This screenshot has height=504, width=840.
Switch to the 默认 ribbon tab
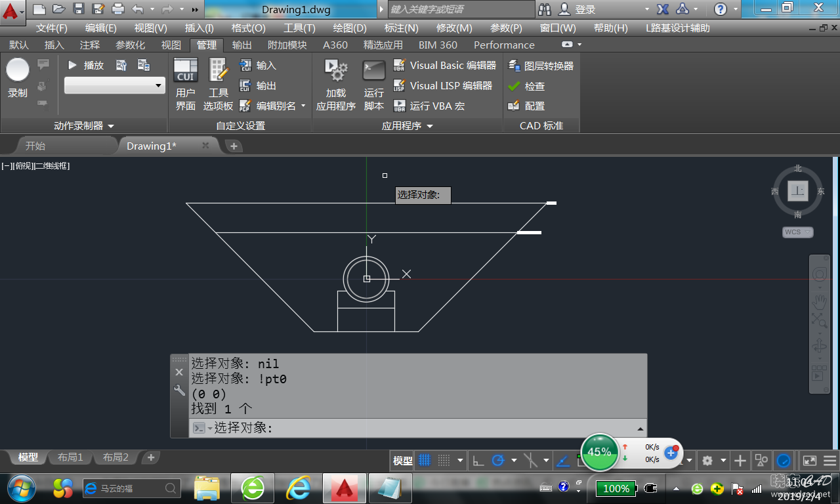coord(19,45)
